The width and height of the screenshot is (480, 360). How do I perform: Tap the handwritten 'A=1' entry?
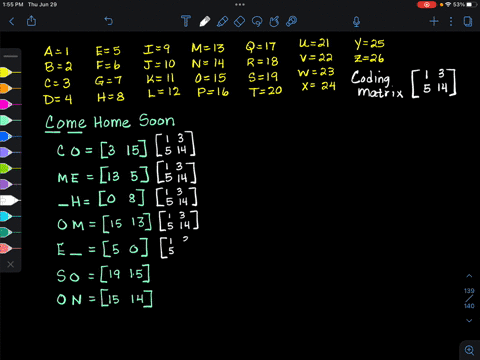pos(56,51)
